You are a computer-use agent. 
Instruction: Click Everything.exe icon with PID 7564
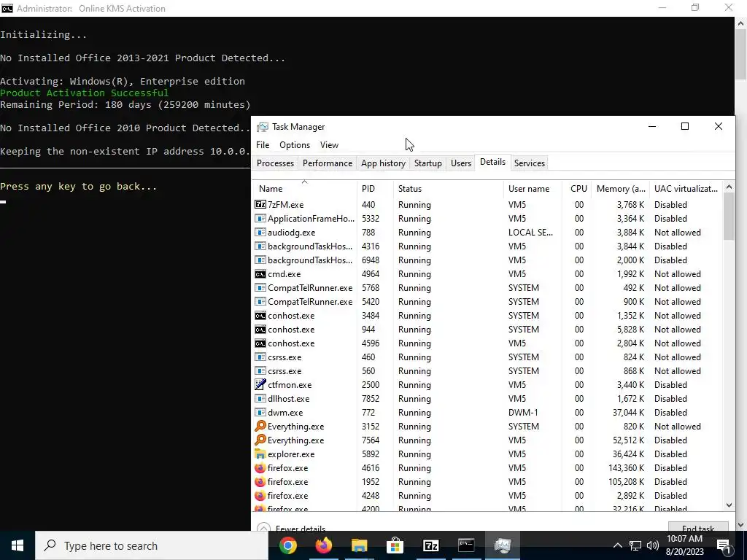(x=260, y=440)
